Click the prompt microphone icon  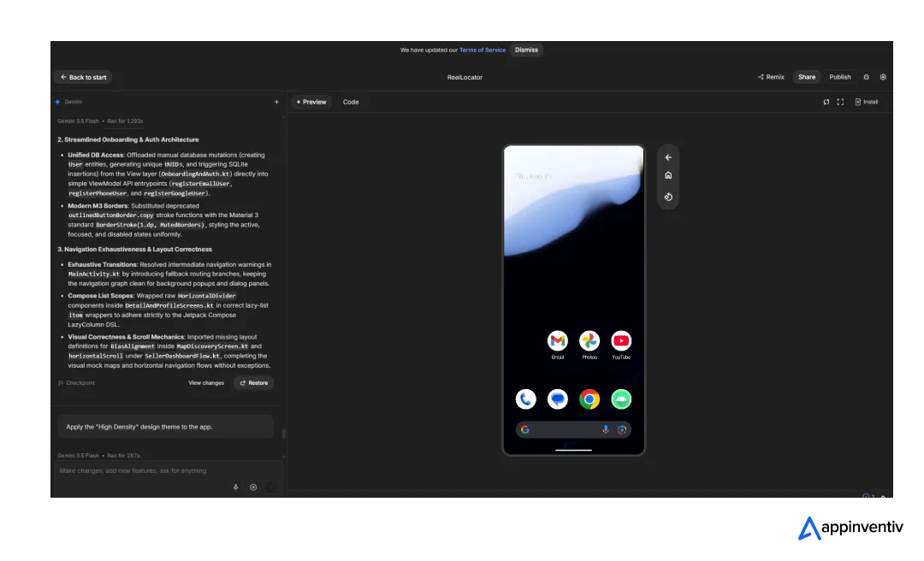[x=236, y=487]
